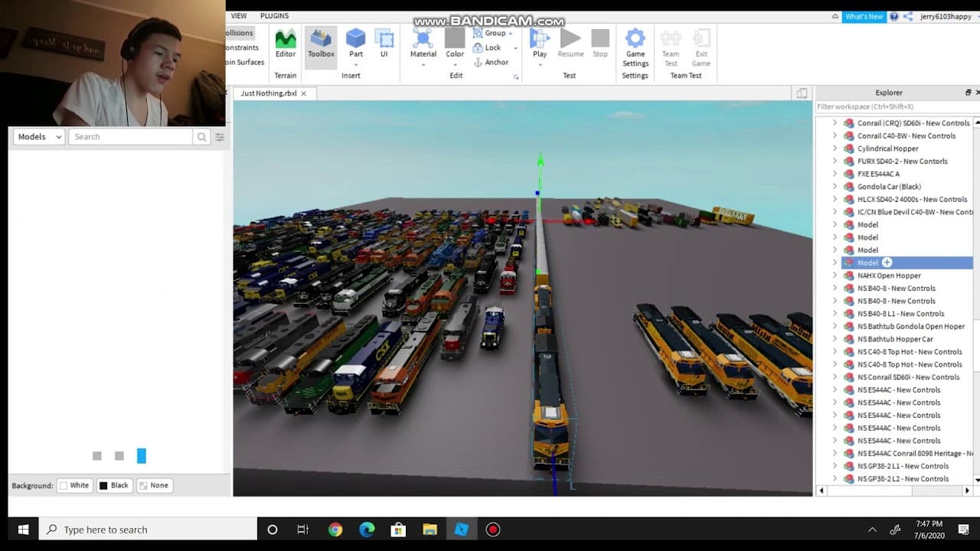
Task: Maximize the 3D viewport
Action: 802,93
